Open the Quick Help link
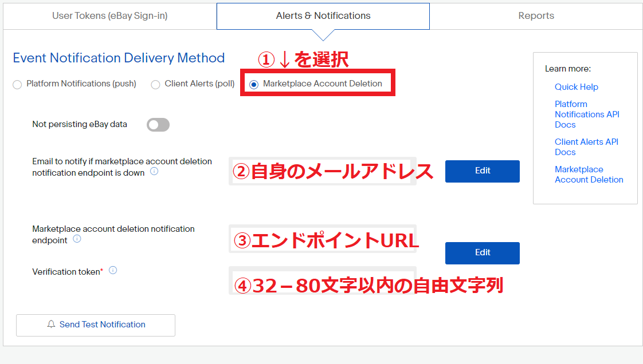Viewport: 643px width, 364px height. point(576,86)
